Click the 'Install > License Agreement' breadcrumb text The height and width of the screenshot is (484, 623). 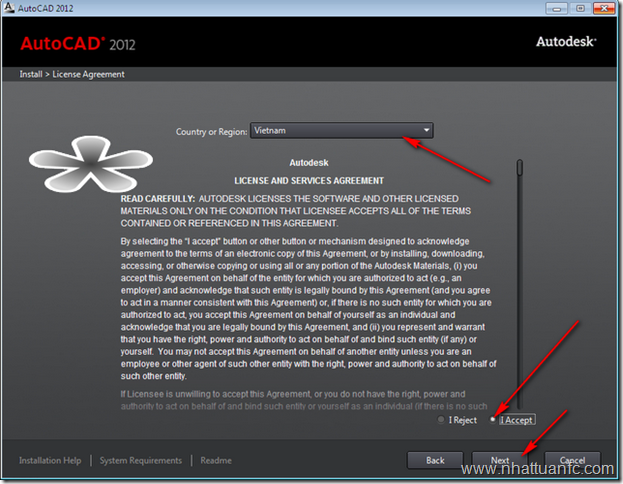(72, 74)
